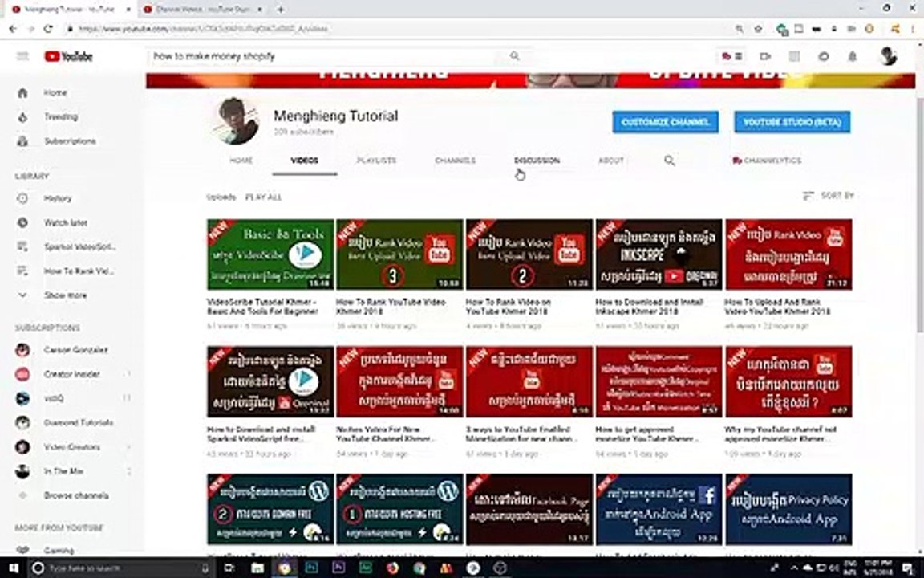Open a new browser tab
The width and height of the screenshot is (924, 578).
click(x=281, y=10)
